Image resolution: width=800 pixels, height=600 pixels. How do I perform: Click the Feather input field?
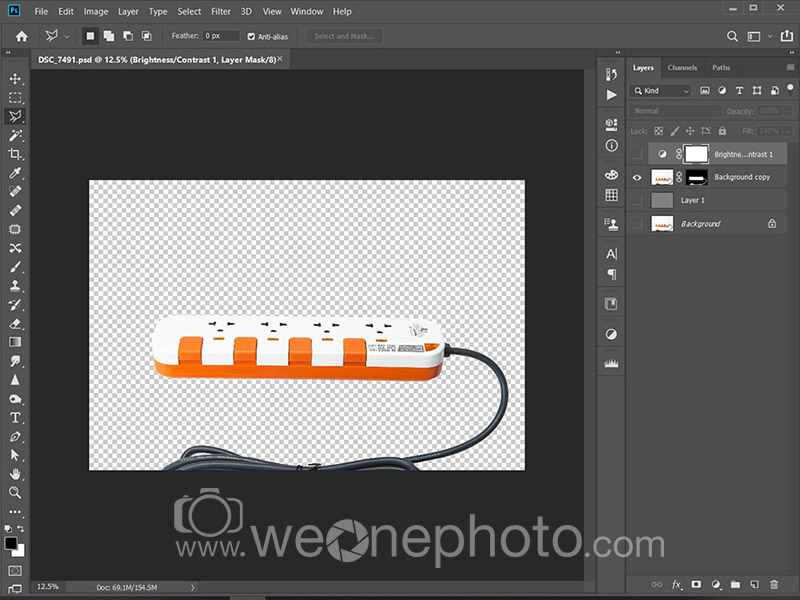click(221, 36)
